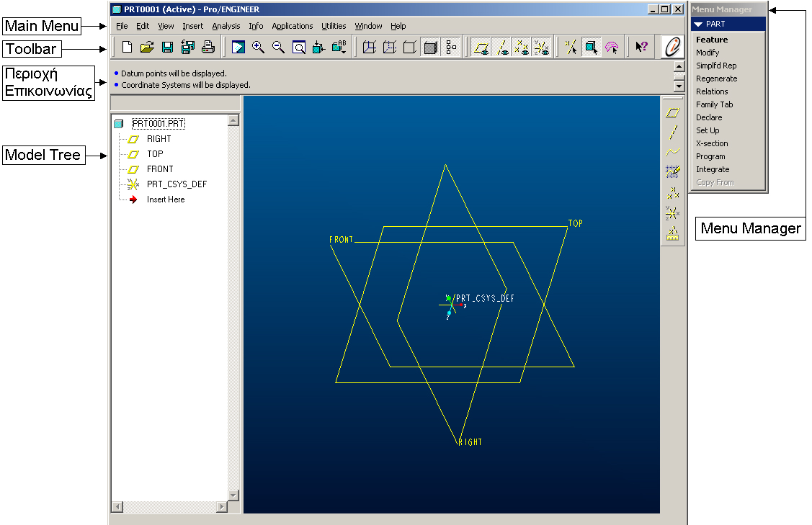The image size is (812, 525).
Task: Choose Regenerate in the Menu Manager
Action: (716, 78)
